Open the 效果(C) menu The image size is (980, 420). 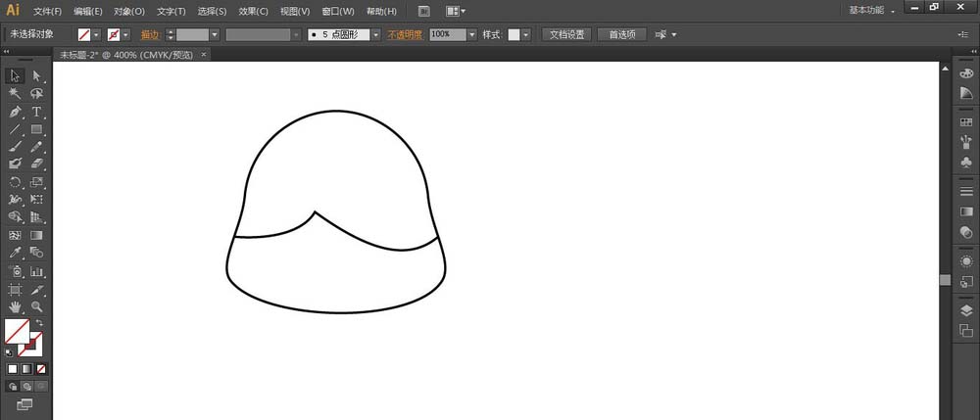(x=254, y=12)
